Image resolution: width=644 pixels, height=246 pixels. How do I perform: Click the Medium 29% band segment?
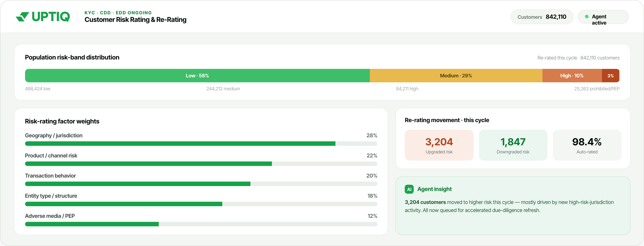456,76
